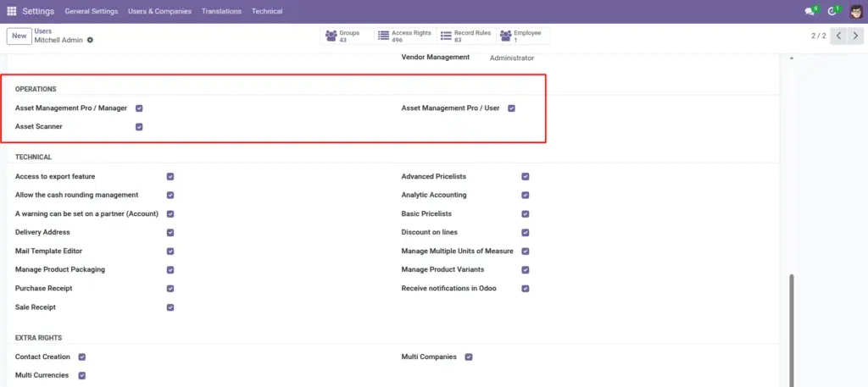This screenshot has width=868, height=387.
Task: Open the activities clock icon
Action: pyautogui.click(x=832, y=11)
